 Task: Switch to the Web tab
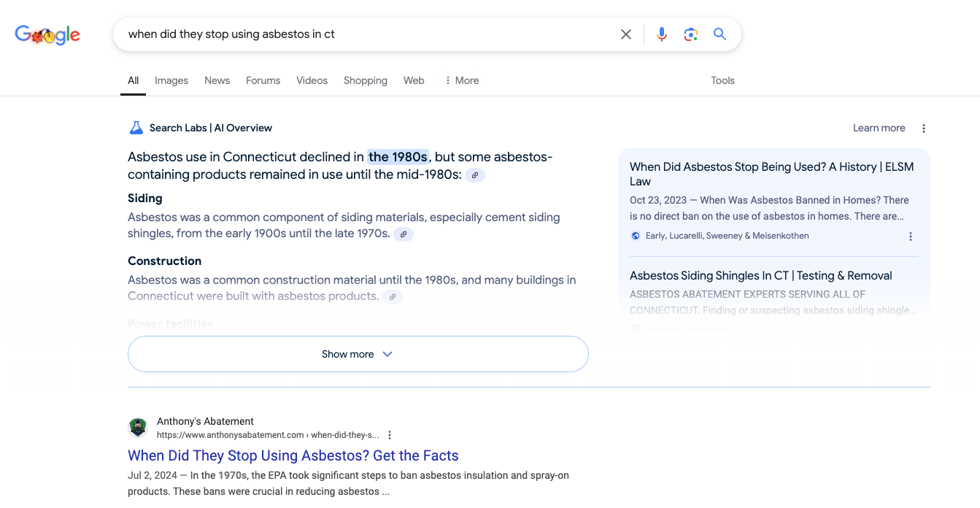[x=414, y=80]
